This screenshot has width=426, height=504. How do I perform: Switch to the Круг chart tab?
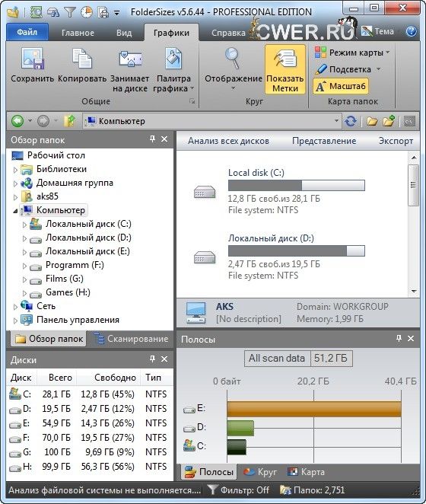[x=260, y=472]
